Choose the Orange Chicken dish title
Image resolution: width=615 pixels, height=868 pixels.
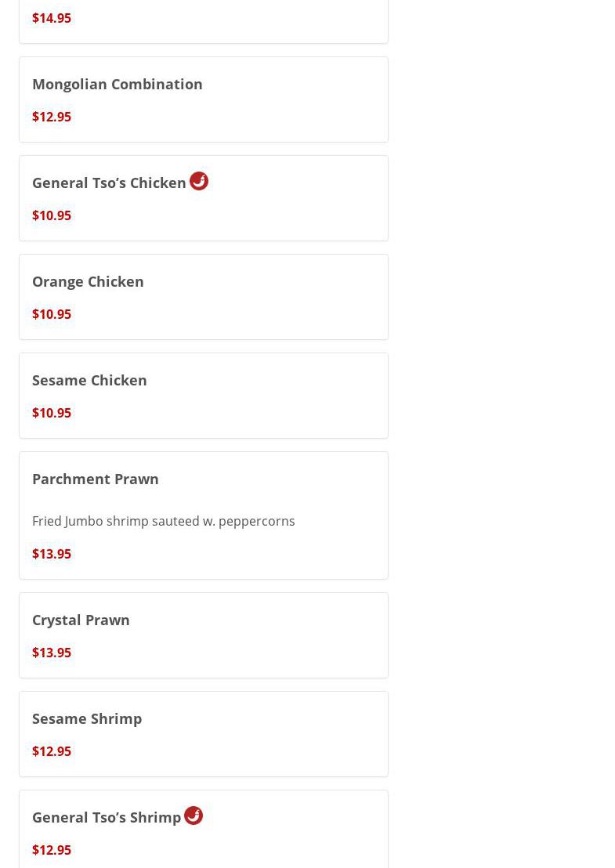click(88, 281)
